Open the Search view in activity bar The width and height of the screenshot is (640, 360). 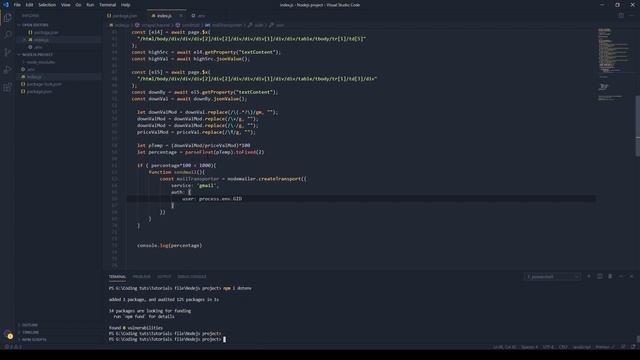pos(7,35)
